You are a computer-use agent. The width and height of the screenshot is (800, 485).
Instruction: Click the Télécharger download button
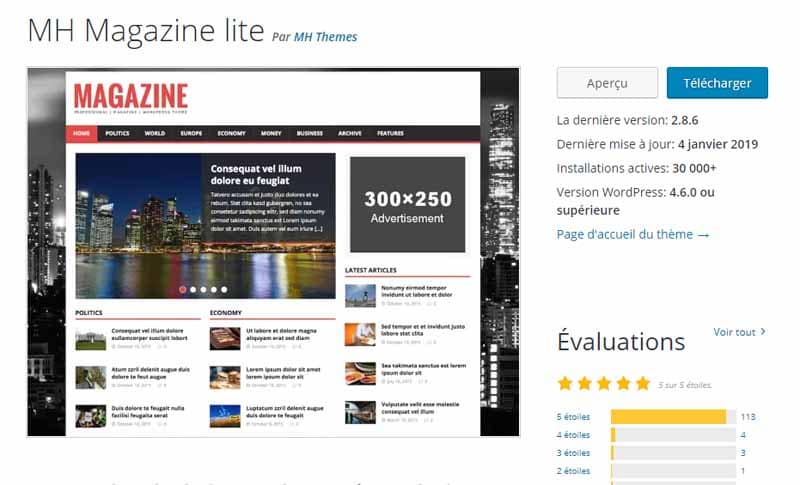click(717, 83)
